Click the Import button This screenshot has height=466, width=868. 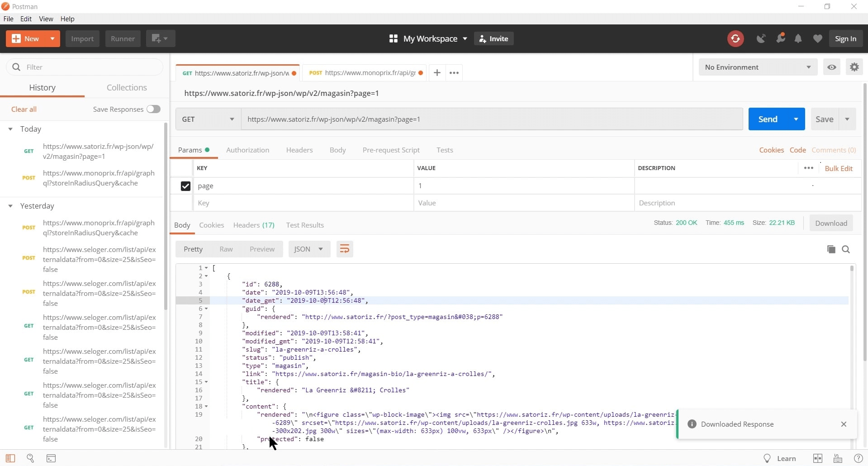tap(82, 39)
